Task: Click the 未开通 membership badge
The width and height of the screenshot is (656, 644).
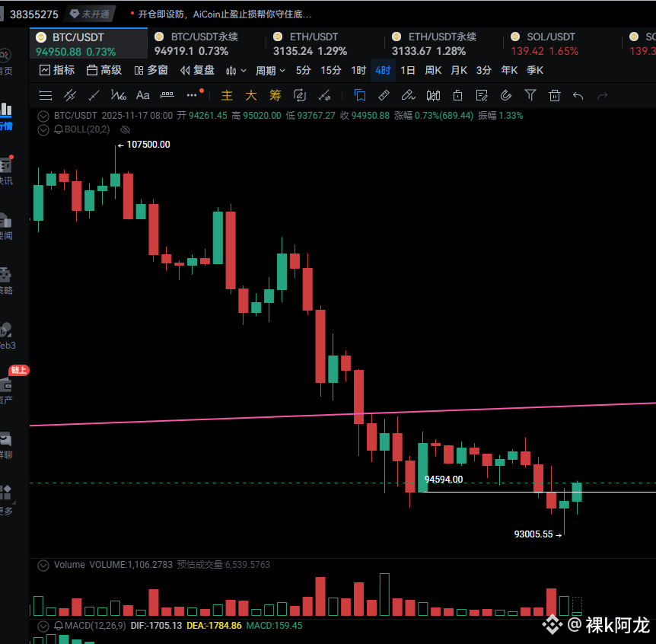Action: (90, 14)
